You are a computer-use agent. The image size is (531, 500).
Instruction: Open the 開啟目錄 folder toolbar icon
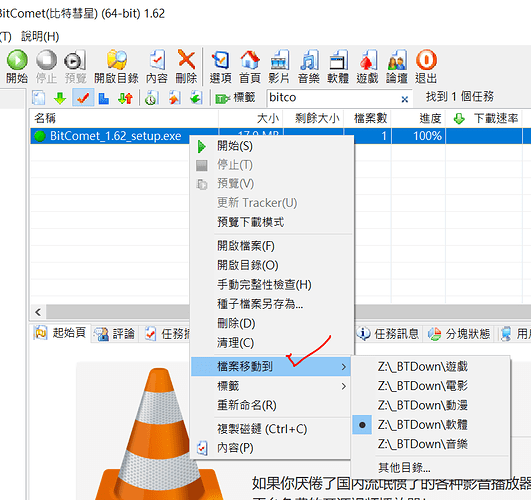click(116, 61)
